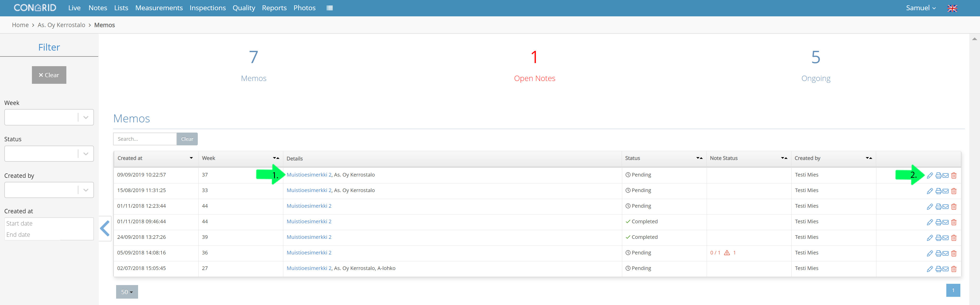Collapse the filter panel with the left chevron
Screen dimensions: 980x305
tap(105, 228)
